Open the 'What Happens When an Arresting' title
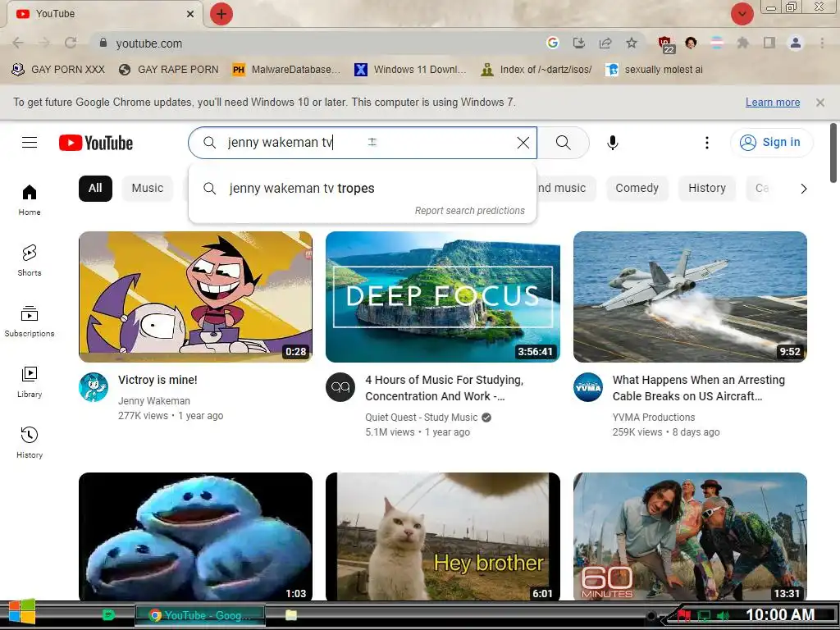The image size is (840, 630). [x=699, y=388]
